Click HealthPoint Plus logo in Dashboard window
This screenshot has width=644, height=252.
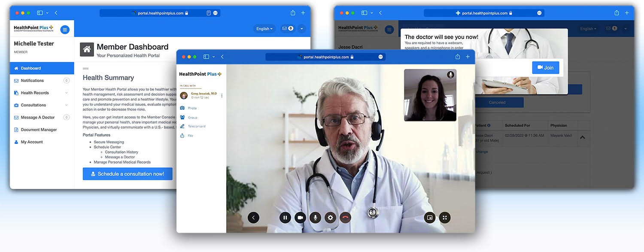coord(33,28)
